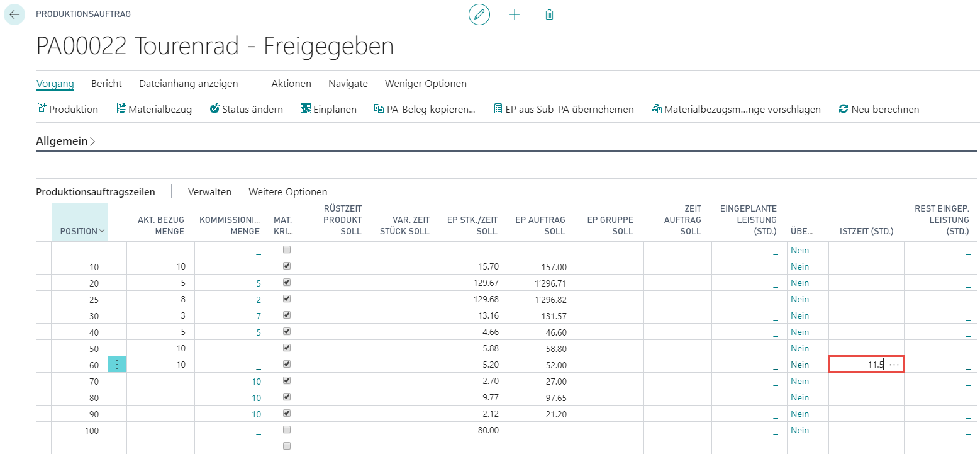
Task: Click Status ändern action
Action: point(246,109)
